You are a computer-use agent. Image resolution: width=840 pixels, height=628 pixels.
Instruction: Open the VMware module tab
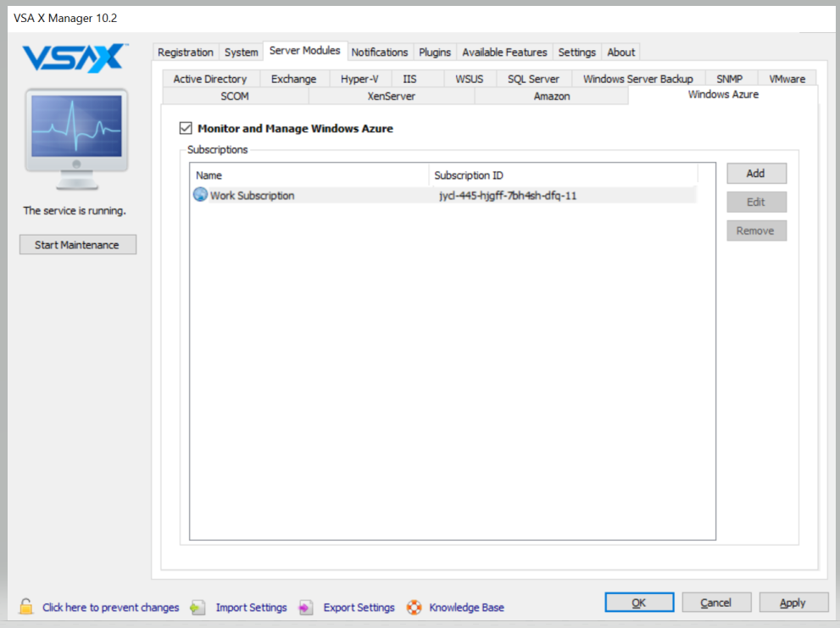click(x=787, y=79)
